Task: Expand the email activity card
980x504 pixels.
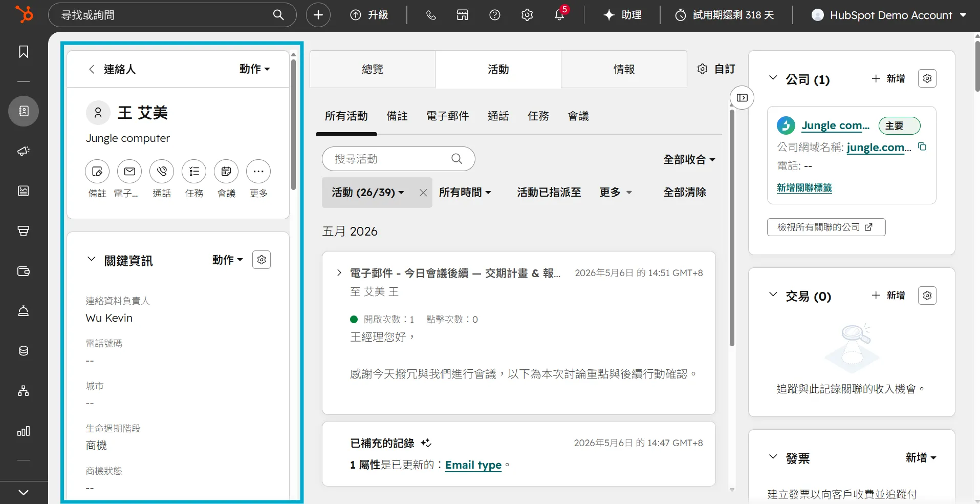Action: (339, 273)
